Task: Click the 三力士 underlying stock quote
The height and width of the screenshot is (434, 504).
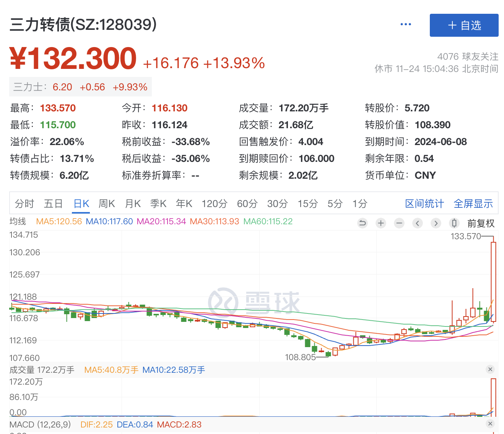Action: (x=80, y=87)
